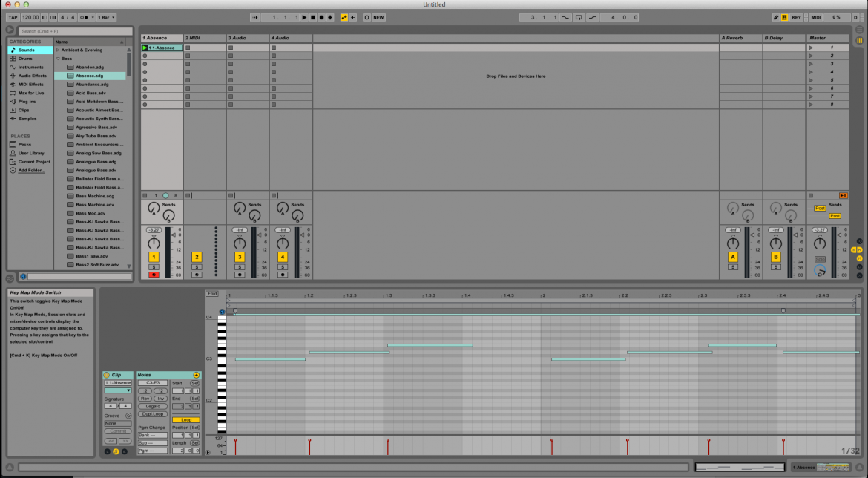Show Envelopes box with E button
868x478 pixels.
coord(125,451)
